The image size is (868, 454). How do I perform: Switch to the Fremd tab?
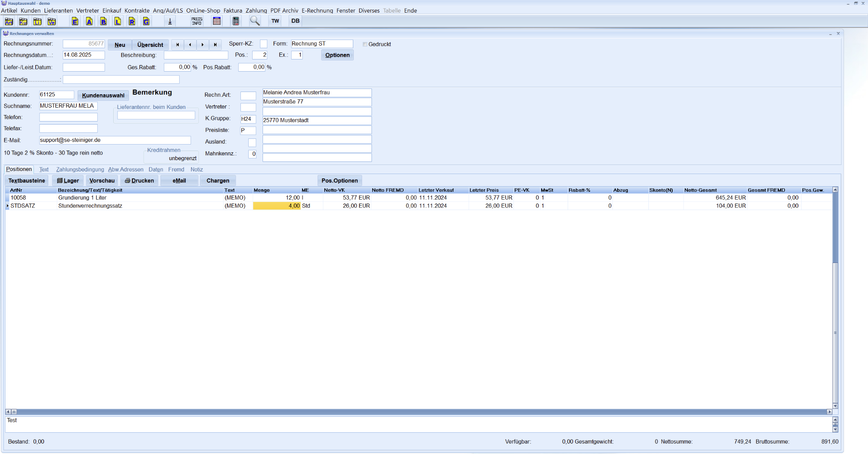coord(176,170)
